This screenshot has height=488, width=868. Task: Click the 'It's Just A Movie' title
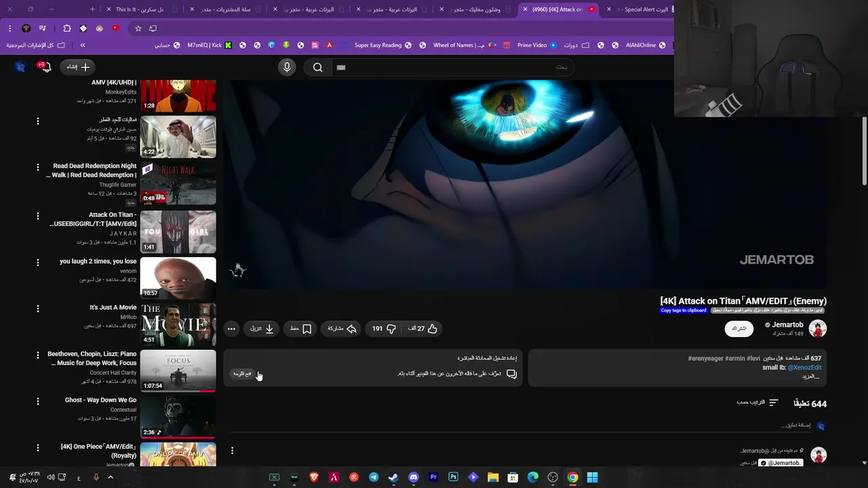pyautogui.click(x=113, y=308)
